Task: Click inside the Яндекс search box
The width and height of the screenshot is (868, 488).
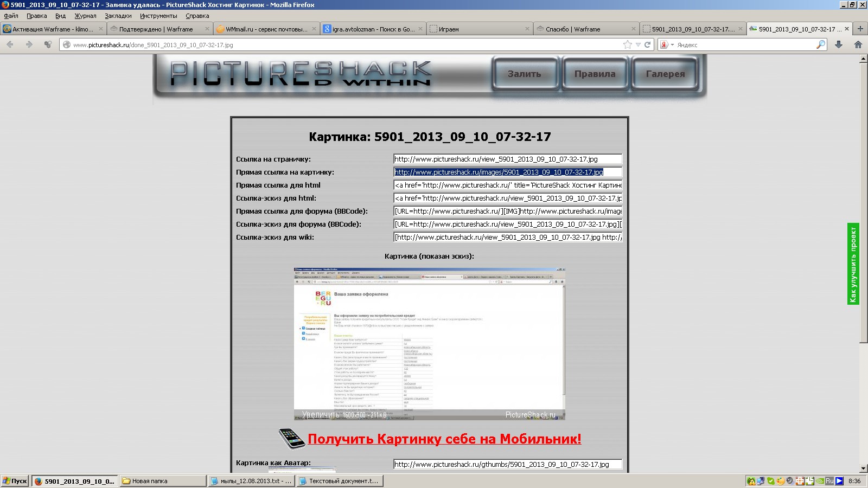Action: [x=743, y=44]
